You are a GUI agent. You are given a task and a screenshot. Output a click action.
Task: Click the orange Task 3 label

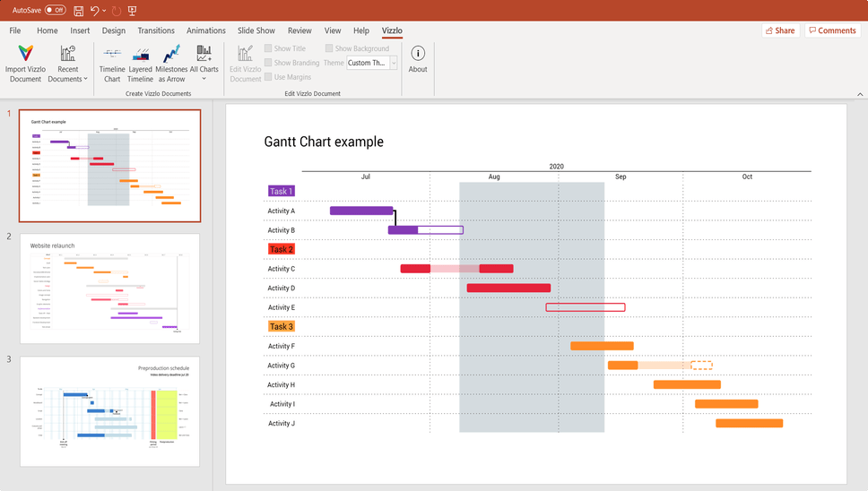282,327
